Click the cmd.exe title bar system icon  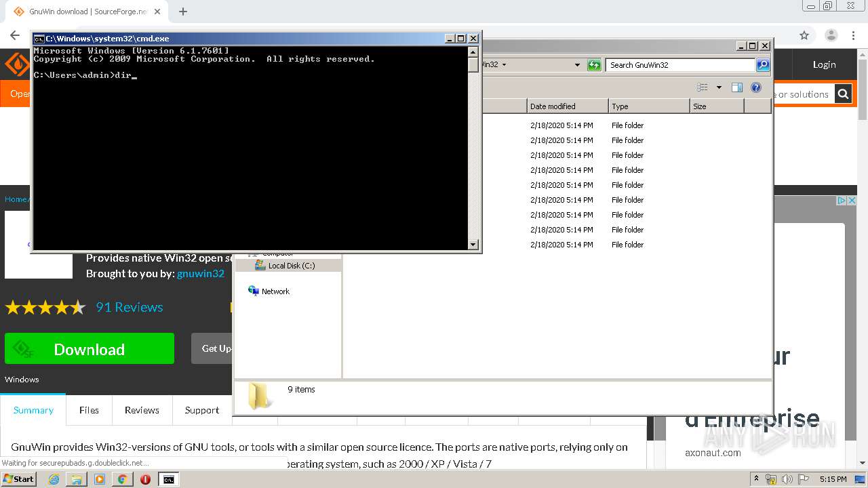coord(39,39)
